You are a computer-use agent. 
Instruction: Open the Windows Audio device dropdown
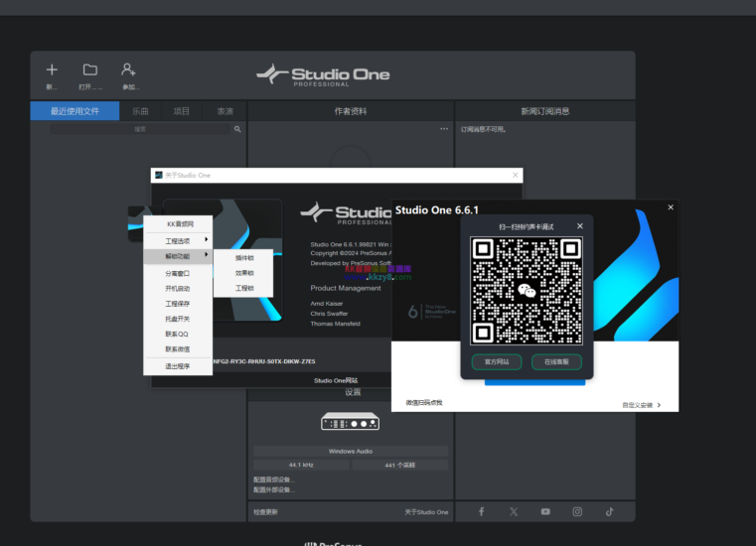click(x=351, y=452)
